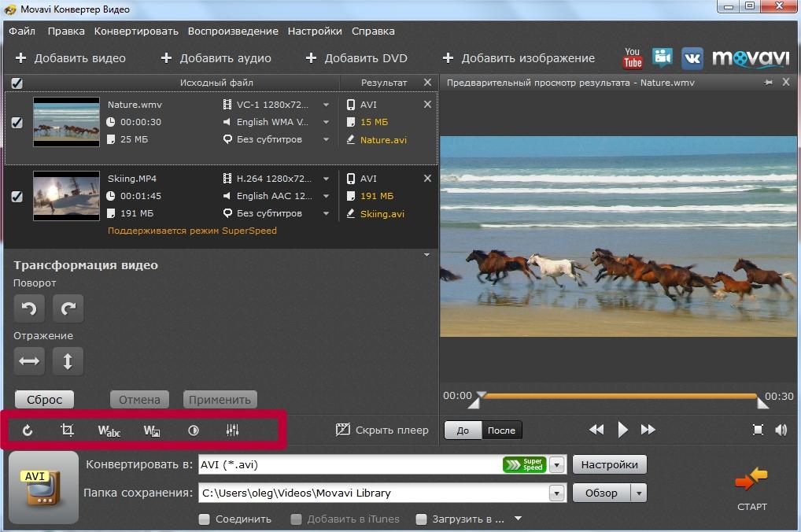Screen dimensions: 801x532
Task: Close the preview panel
Action: 786,82
